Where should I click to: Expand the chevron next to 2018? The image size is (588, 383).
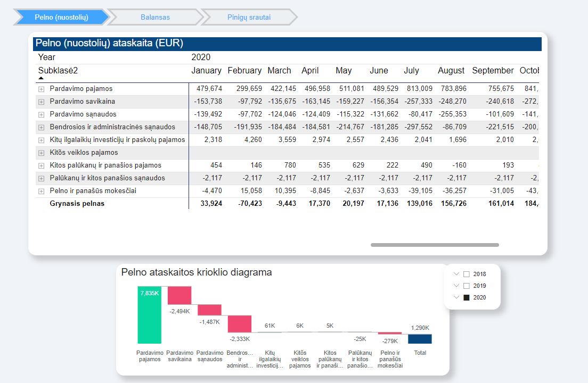coord(456,274)
